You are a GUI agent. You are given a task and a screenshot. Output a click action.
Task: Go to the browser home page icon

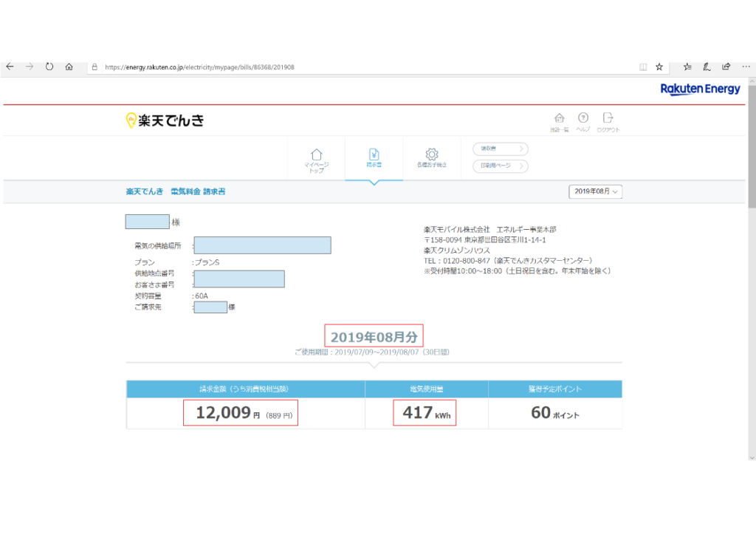69,67
